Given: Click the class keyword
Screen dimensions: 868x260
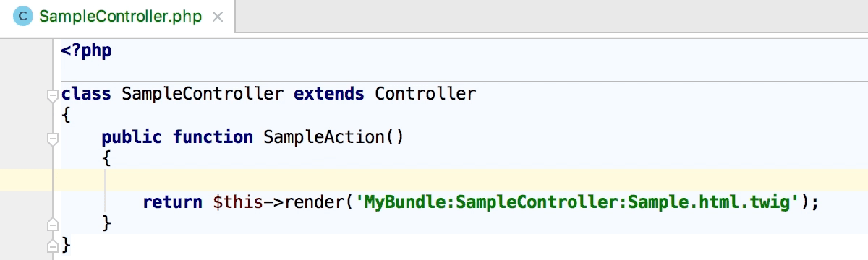Looking at the screenshot, I should tap(87, 94).
